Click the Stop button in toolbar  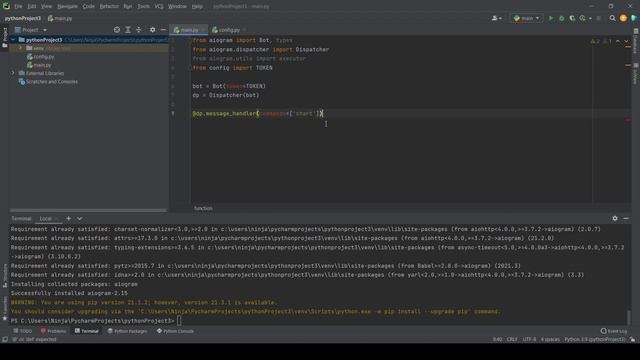tap(599, 18)
